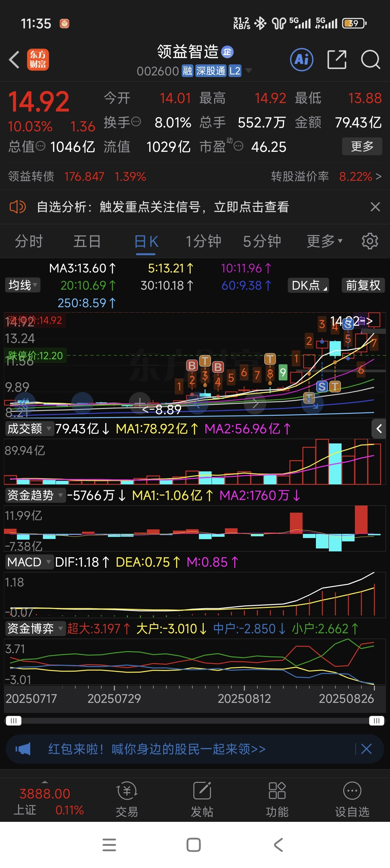Expand stock code 002600 dropdown arrow
390x868 pixels.
click(x=249, y=71)
